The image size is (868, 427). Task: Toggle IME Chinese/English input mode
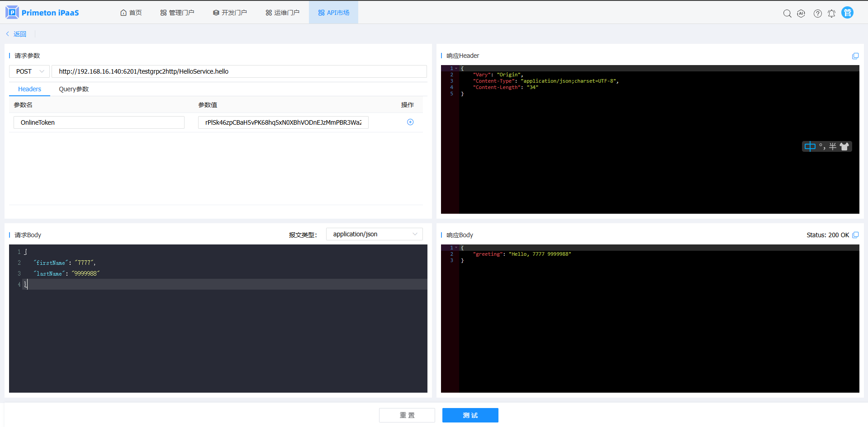[x=810, y=146]
